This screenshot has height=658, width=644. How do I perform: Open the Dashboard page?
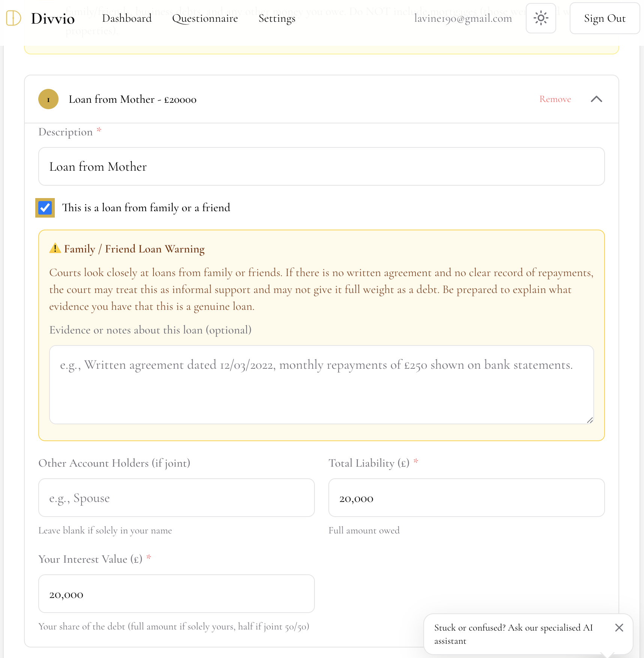point(127,18)
